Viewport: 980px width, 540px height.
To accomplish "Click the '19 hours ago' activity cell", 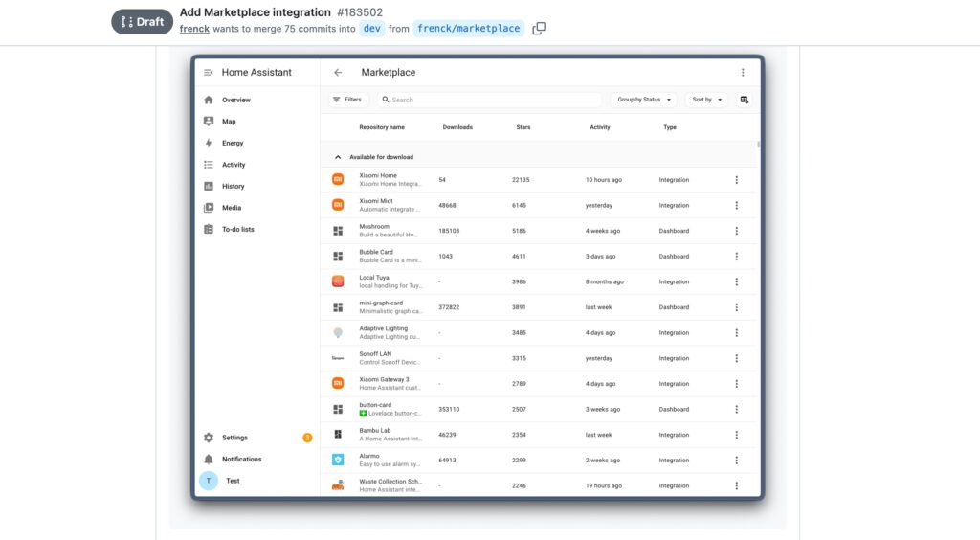I will click(x=604, y=485).
